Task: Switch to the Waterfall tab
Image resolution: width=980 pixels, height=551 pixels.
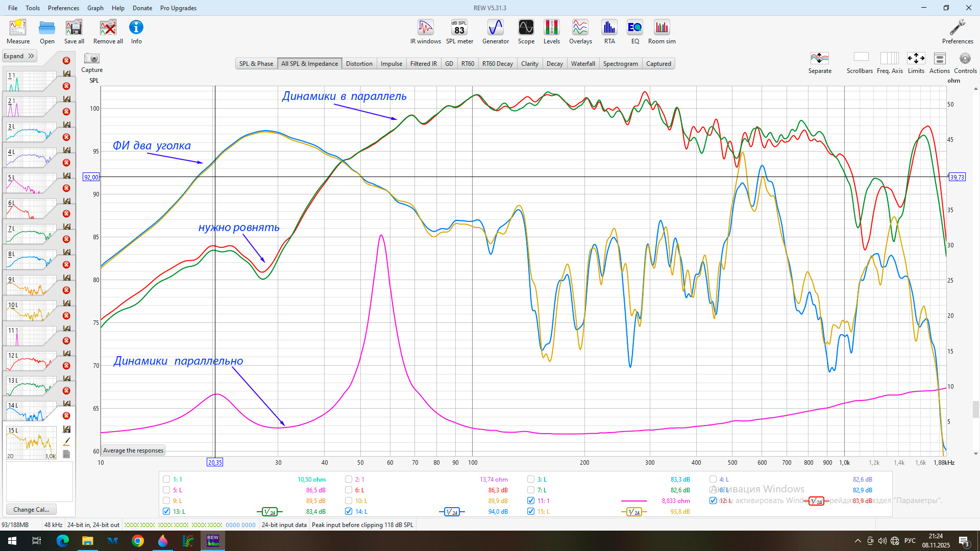Action: tap(583, 64)
